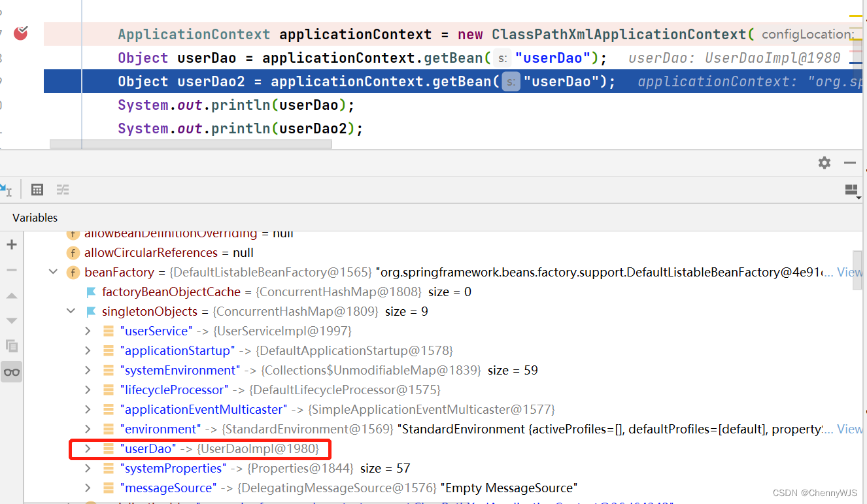
Task: Expand the "environment" entry
Action: click(x=88, y=429)
